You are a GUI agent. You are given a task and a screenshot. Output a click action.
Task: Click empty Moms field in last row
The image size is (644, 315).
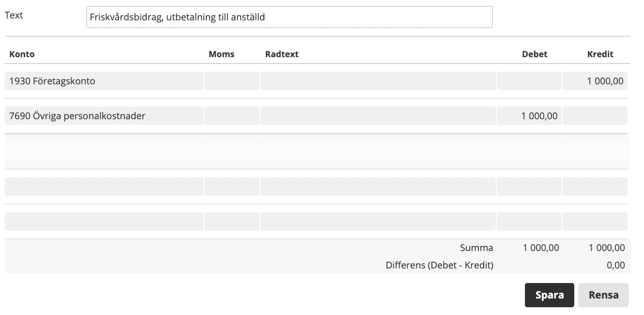pyautogui.click(x=231, y=221)
